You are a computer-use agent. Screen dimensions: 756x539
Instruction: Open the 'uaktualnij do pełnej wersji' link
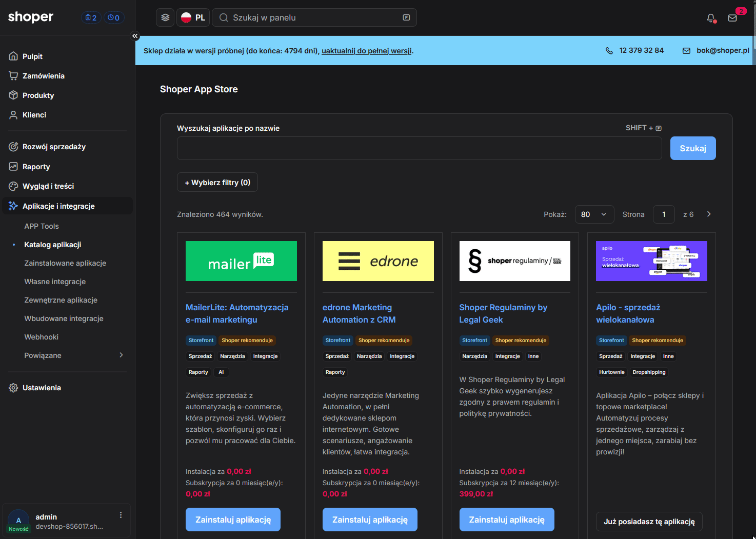(366, 51)
